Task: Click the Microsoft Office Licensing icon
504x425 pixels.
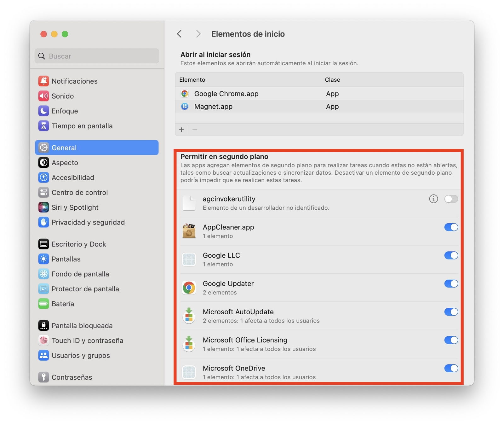Action: (189, 344)
